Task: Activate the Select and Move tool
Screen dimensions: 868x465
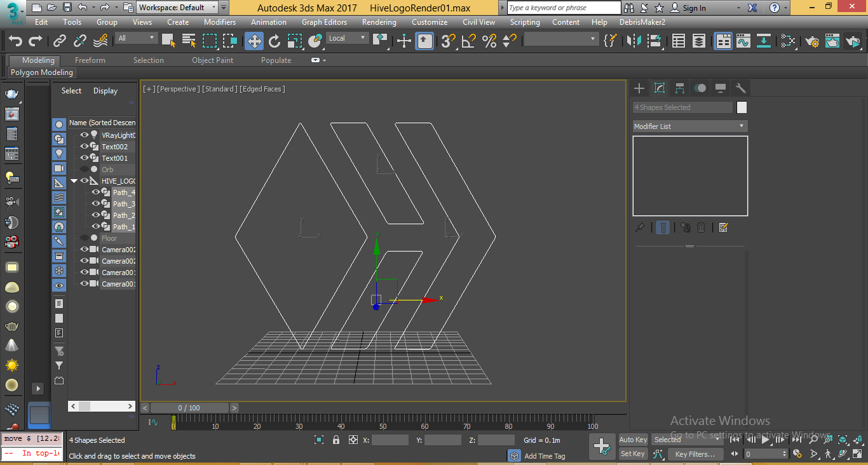Action: 254,41
